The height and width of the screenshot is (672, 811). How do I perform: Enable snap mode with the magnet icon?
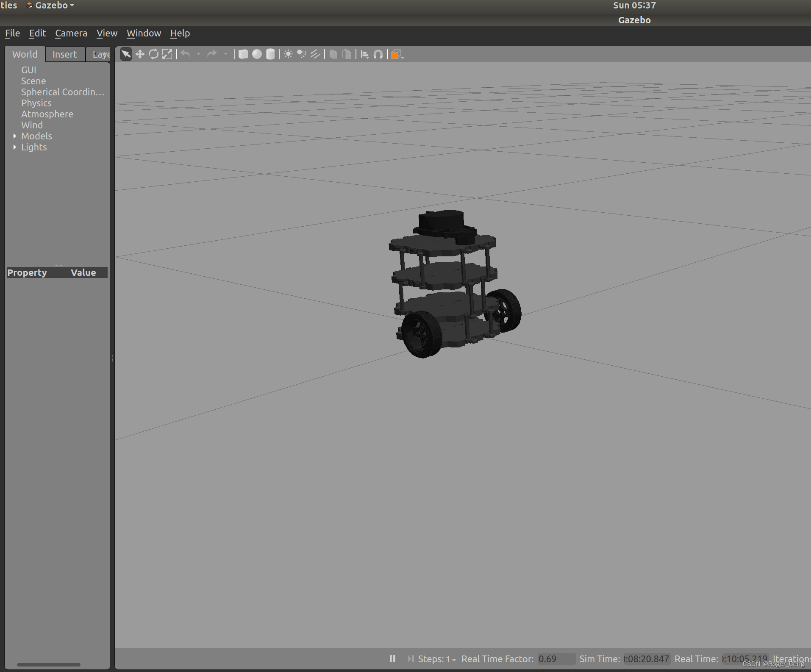[x=378, y=54]
